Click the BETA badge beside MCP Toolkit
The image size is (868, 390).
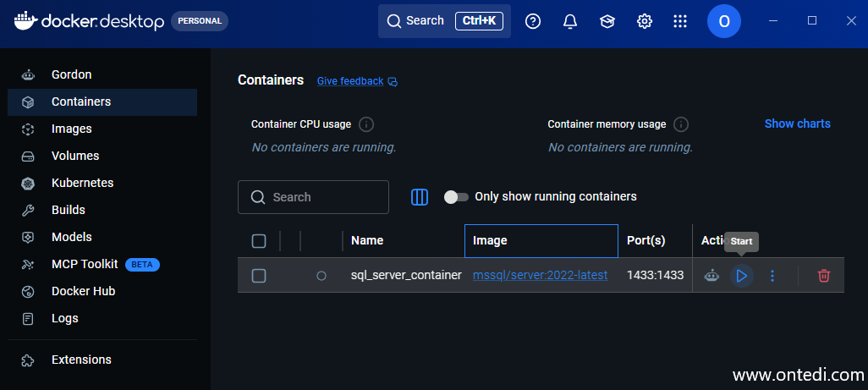click(x=142, y=265)
